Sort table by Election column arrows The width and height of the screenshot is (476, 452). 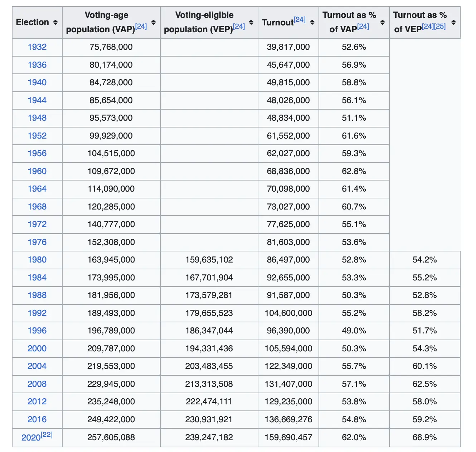55,22
